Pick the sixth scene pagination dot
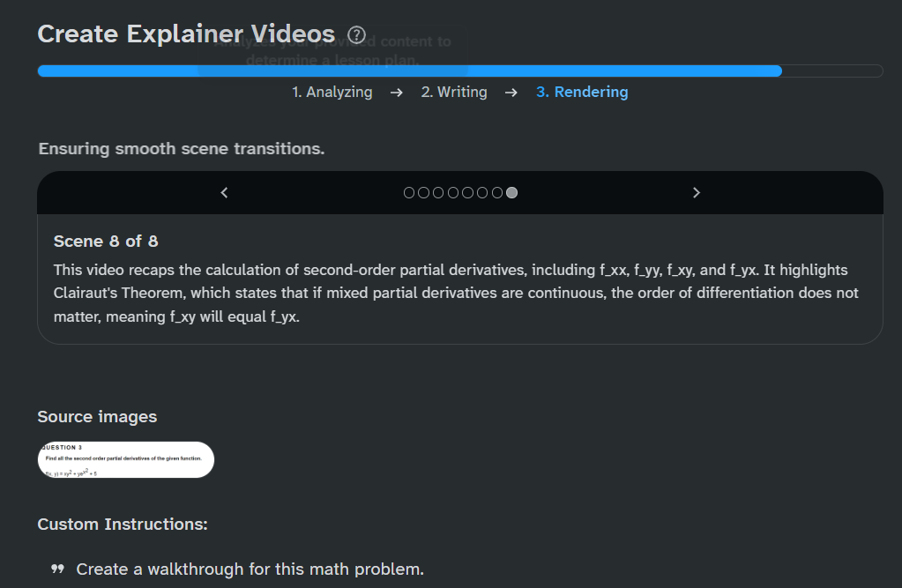The height and width of the screenshot is (588, 902). pyautogui.click(x=482, y=193)
